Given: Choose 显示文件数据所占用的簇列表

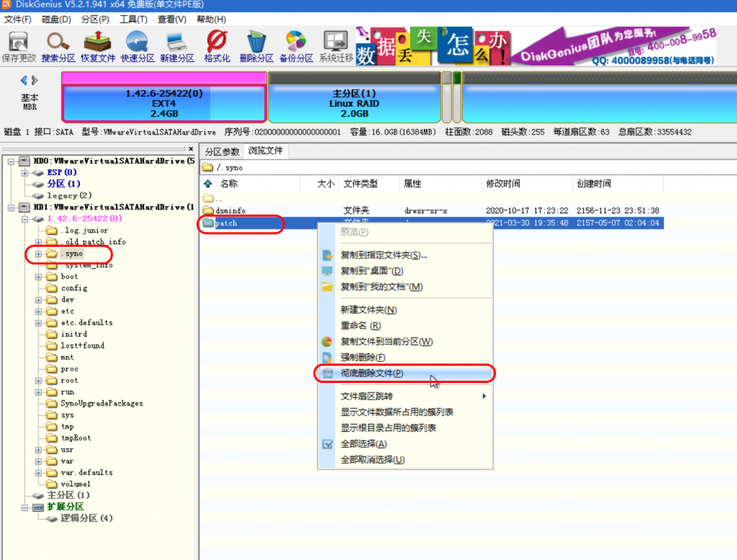Looking at the screenshot, I should click(x=404, y=412).
